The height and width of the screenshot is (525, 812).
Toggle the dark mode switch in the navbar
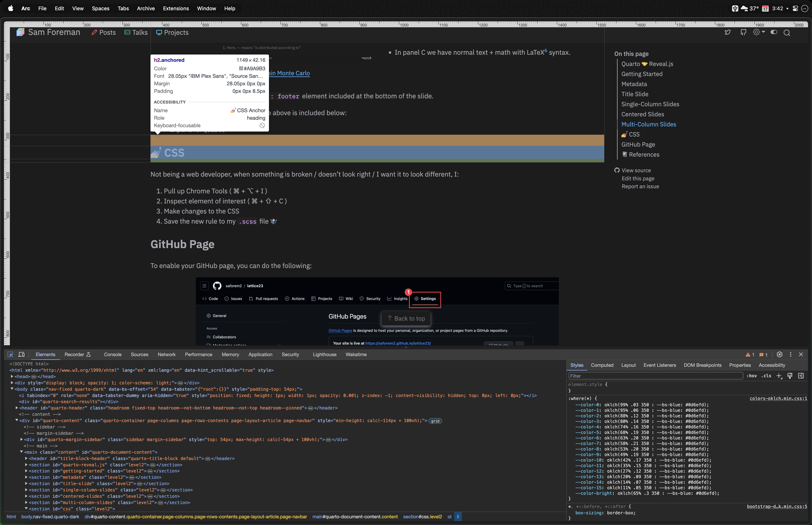(774, 32)
